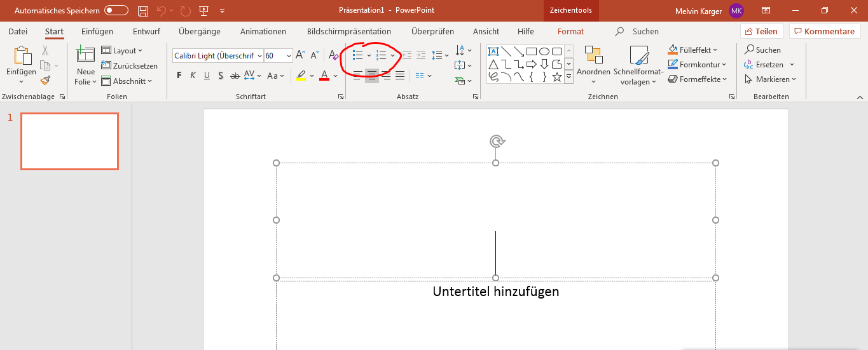Open the font size dropdown
Screen dimensions: 868x350
289,56
